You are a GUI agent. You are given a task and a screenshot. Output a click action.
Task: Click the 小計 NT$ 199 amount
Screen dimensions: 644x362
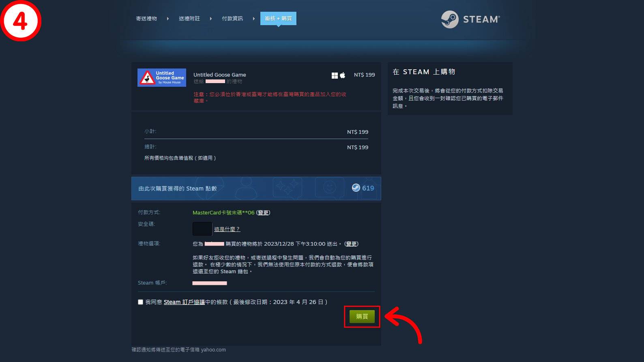pyautogui.click(x=358, y=132)
